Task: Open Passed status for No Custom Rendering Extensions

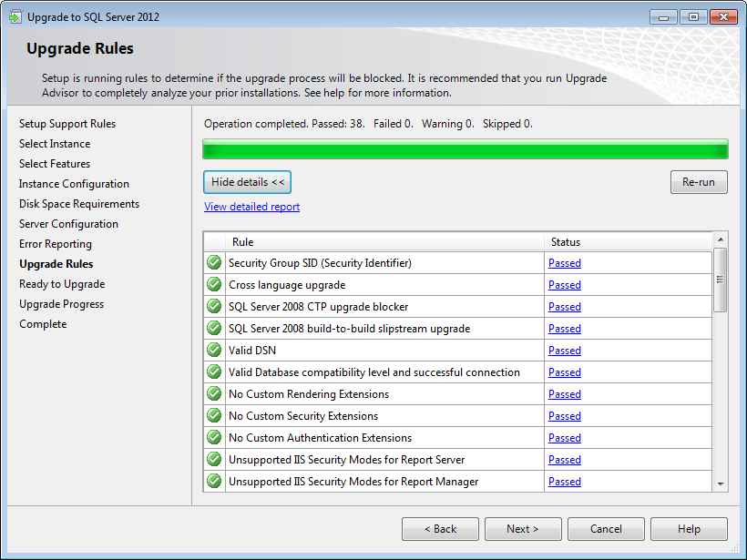Action: pyautogui.click(x=565, y=394)
